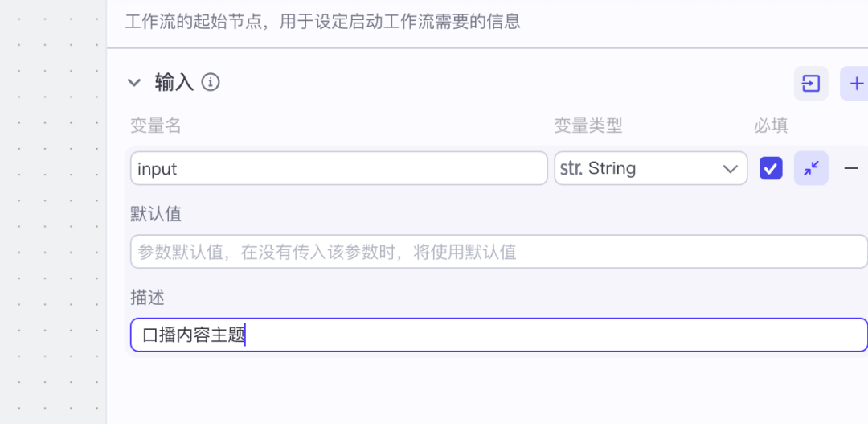Click the 输入 section heading text

click(174, 83)
